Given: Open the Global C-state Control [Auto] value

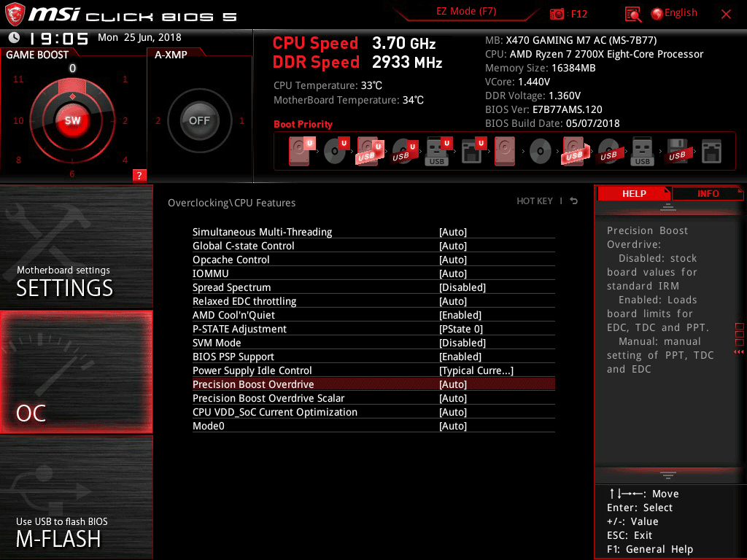Looking at the screenshot, I should click(452, 246).
